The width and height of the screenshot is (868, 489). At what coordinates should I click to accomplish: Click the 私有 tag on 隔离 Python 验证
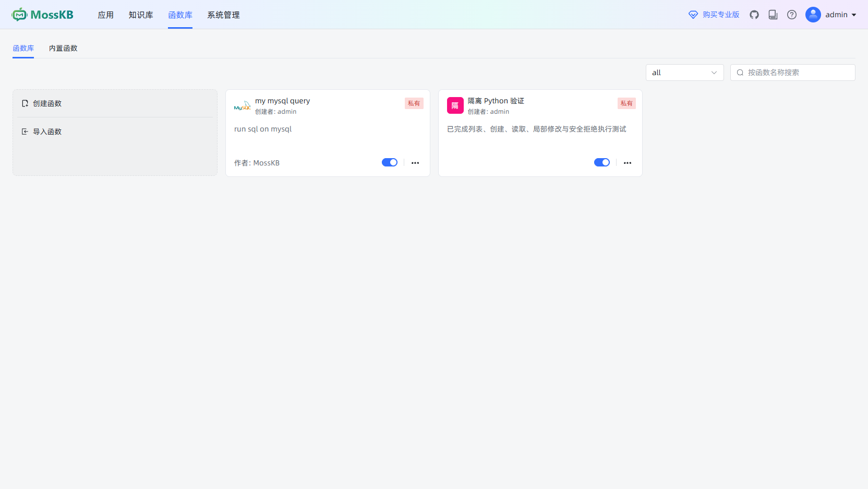[x=626, y=103]
